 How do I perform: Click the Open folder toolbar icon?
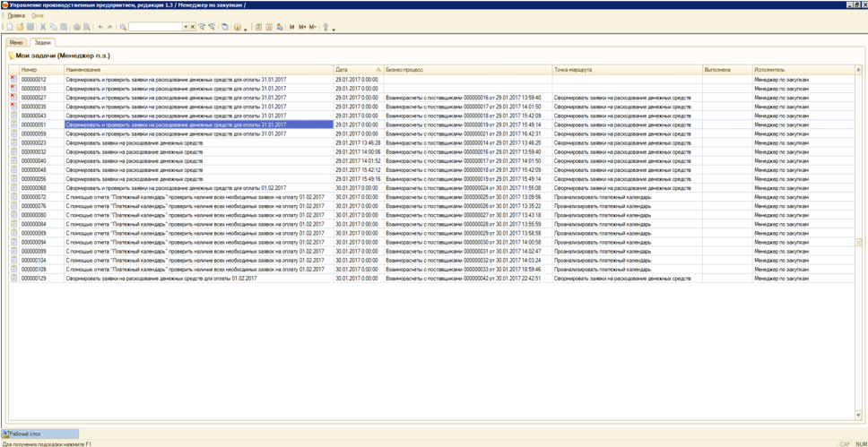[20, 27]
